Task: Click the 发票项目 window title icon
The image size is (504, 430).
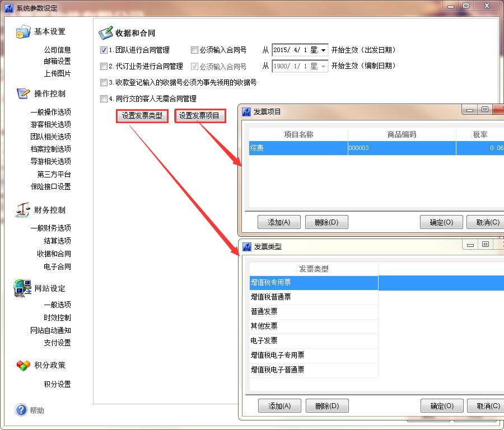Action: coord(246,111)
